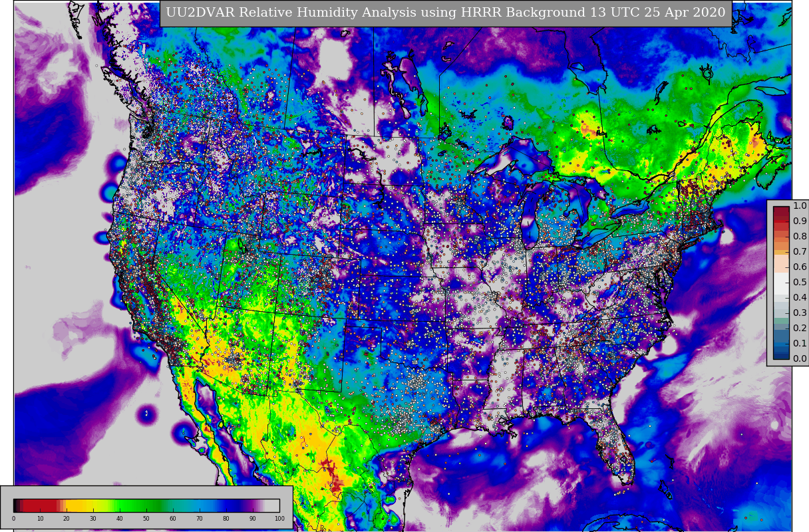Image resolution: width=809 pixels, height=532 pixels.
Task: Click the 80 tick on humidity colorbar
Action: (226, 519)
